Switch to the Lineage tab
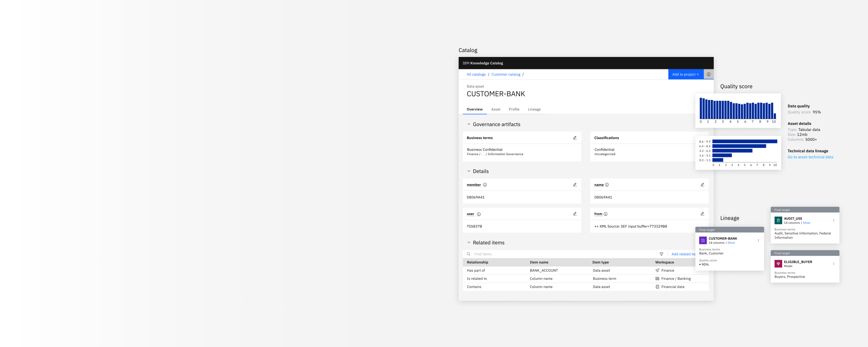 (534, 110)
